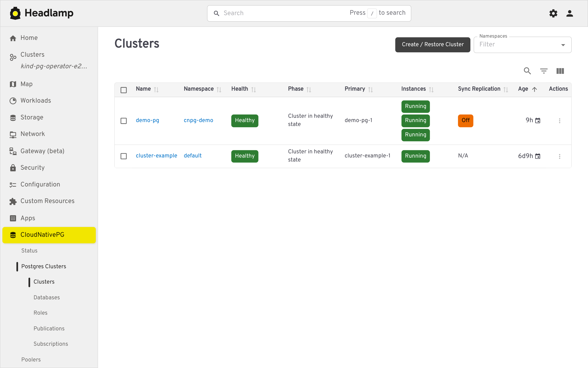Click the cluster-example-1 primary cell

pos(367,156)
